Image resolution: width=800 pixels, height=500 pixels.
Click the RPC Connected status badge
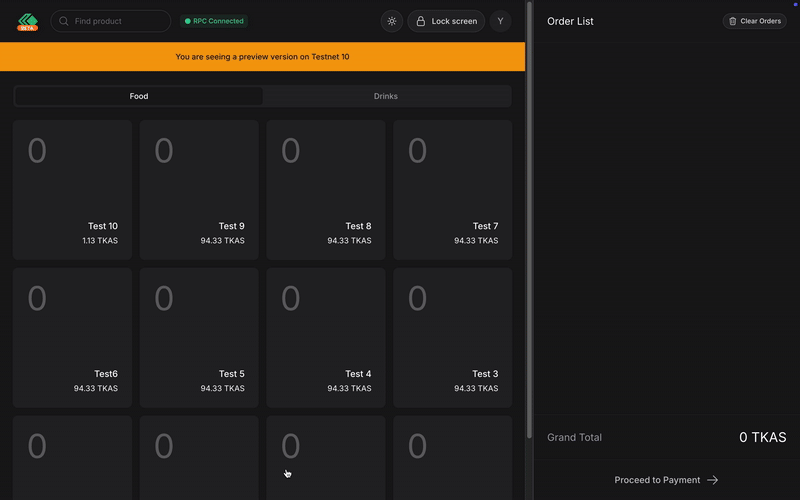click(214, 21)
